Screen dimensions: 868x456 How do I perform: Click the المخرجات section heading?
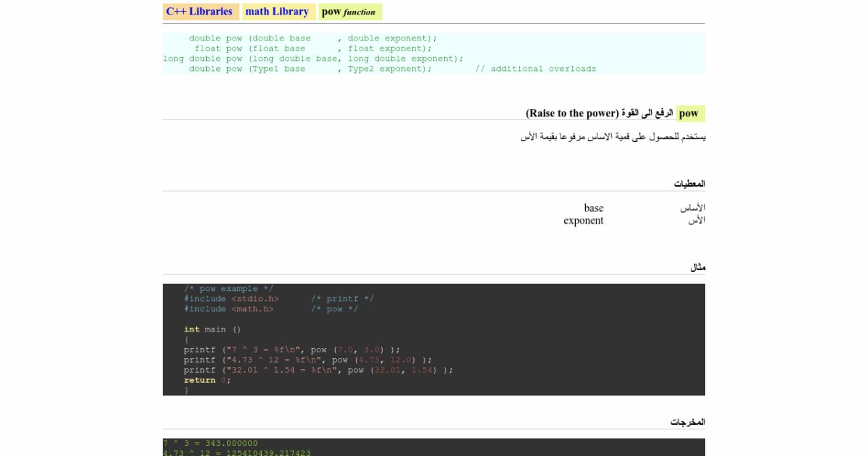(x=687, y=421)
